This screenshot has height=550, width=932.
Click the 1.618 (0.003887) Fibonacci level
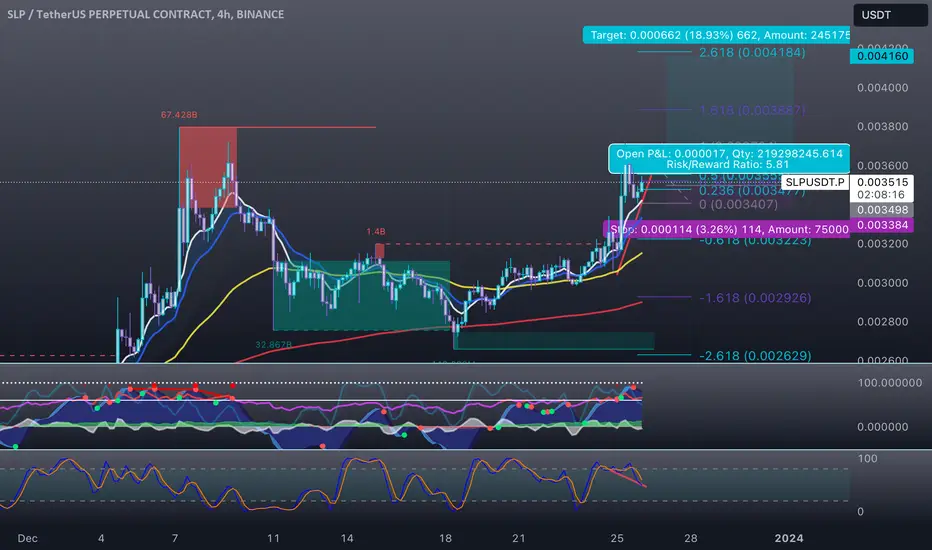[752, 110]
